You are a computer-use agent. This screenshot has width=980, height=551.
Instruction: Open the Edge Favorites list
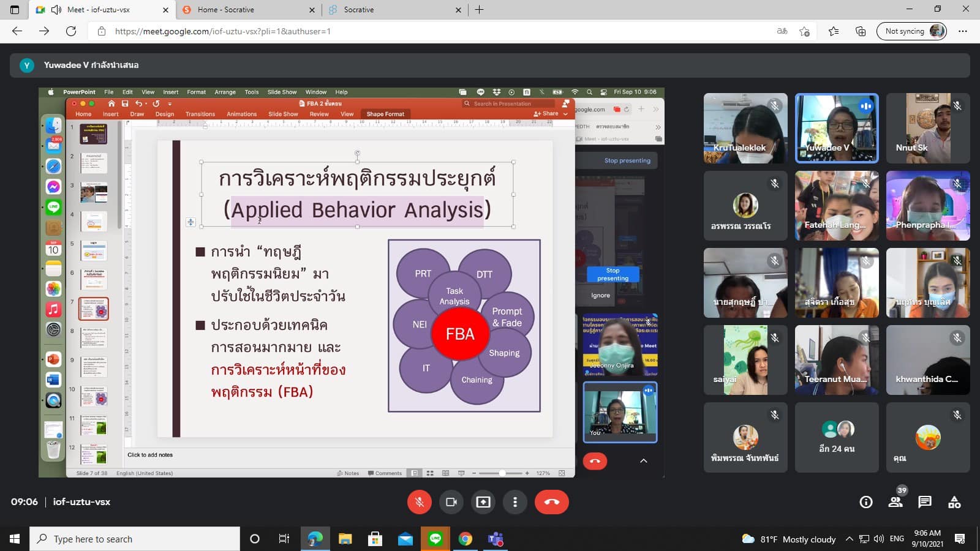834,31
